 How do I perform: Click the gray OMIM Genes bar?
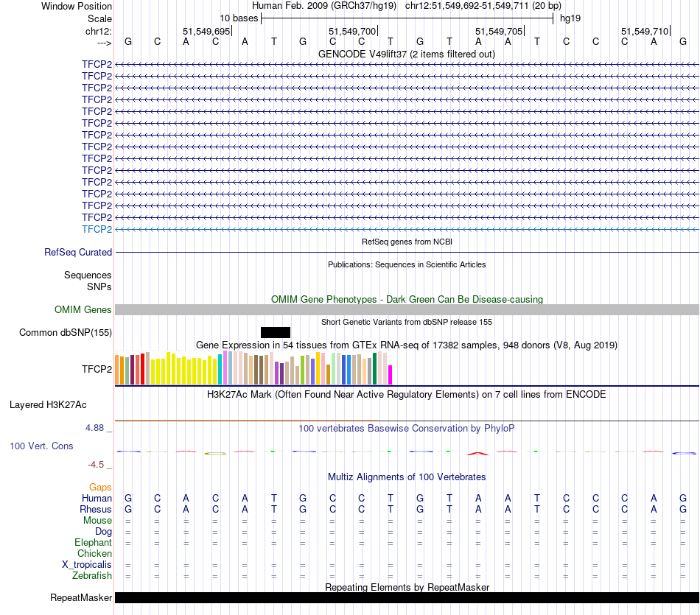coord(407,310)
